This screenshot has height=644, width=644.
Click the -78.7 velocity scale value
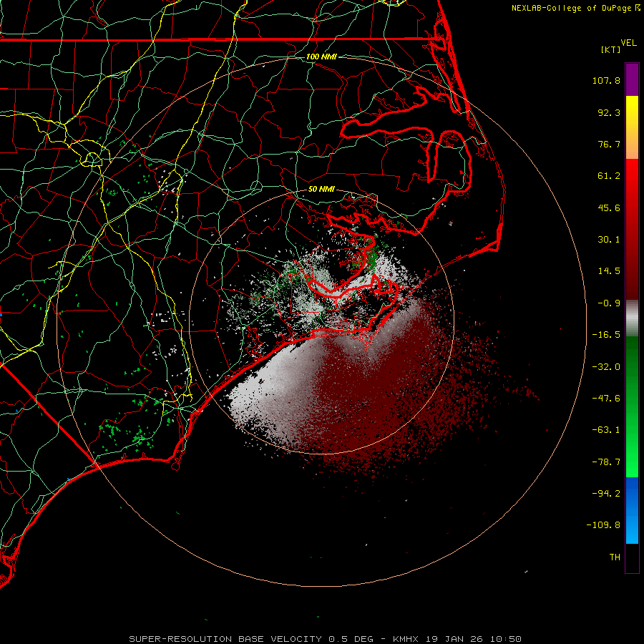click(606, 462)
